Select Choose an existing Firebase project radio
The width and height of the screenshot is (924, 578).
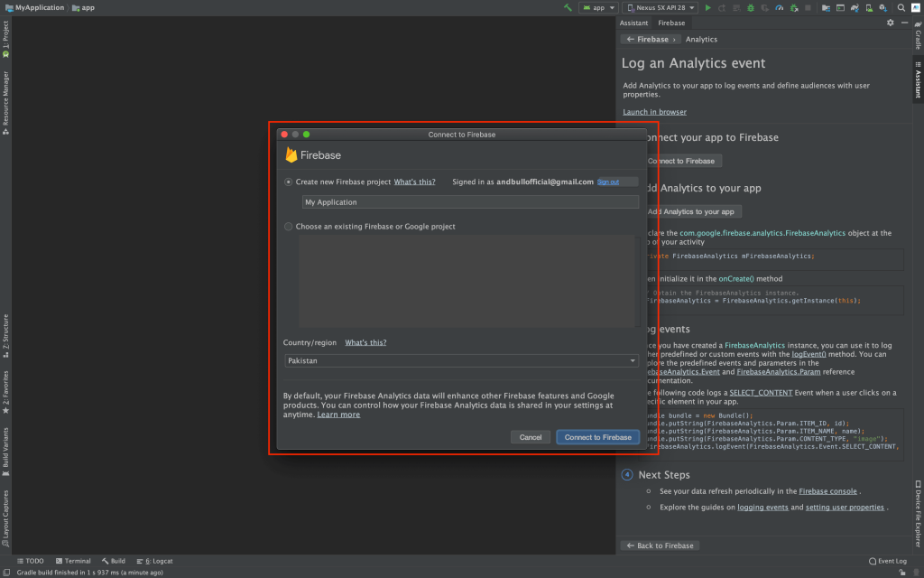(288, 227)
